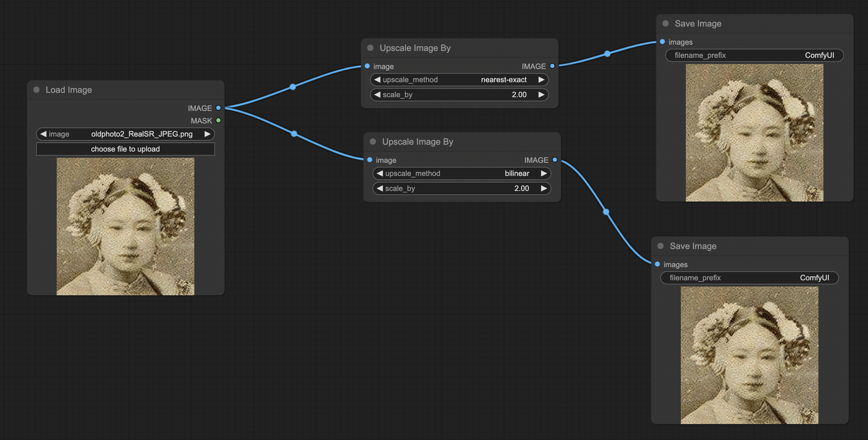Click the green MASK output port
The width and height of the screenshot is (868, 440).
point(218,121)
